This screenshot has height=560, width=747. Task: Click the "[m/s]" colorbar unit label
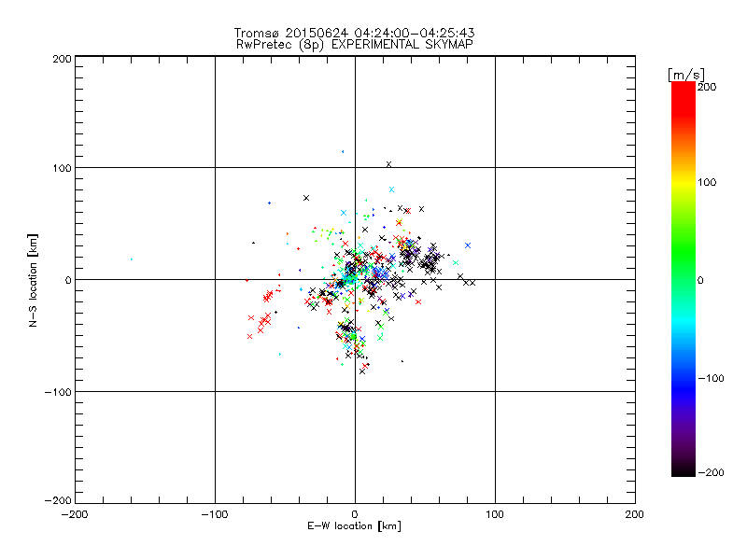(685, 75)
